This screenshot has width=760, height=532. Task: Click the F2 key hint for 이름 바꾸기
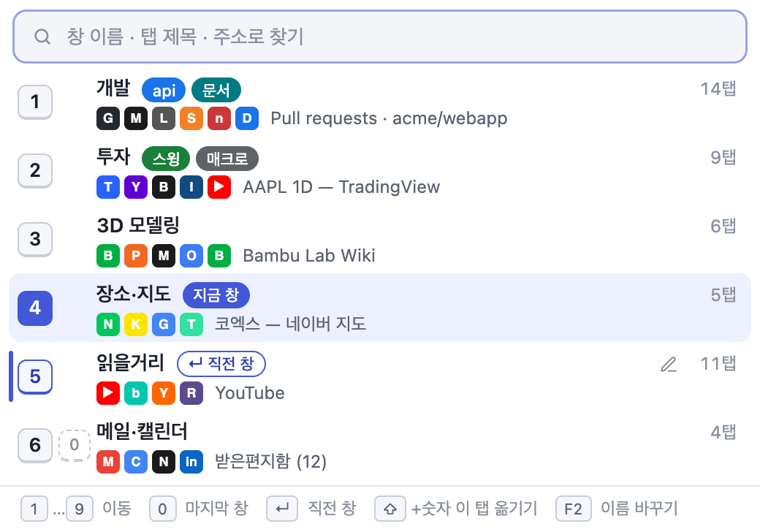(574, 509)
